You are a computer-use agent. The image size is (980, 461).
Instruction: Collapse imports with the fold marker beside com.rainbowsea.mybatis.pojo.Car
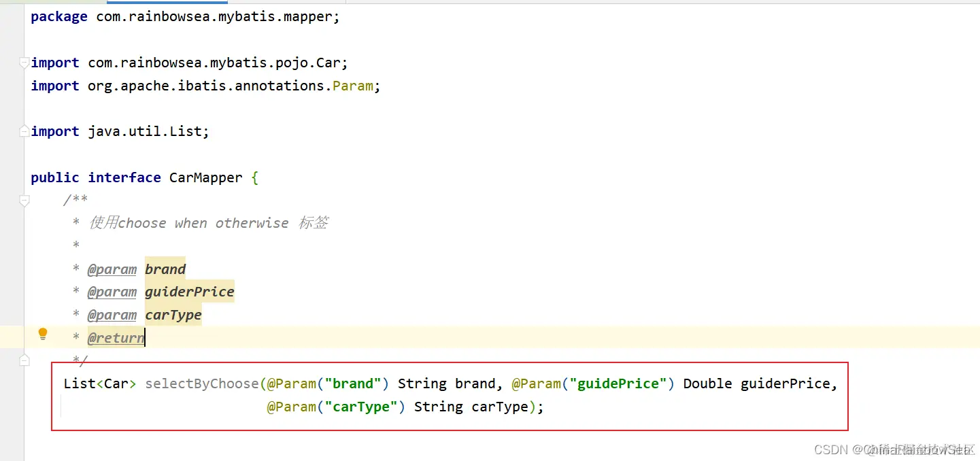(x=24, y=63)
